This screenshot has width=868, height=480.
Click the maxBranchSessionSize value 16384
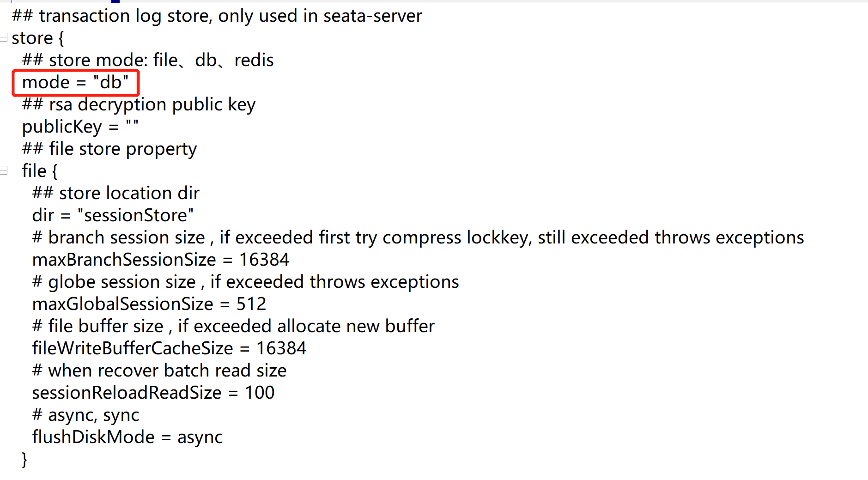(x=264, y=260)
